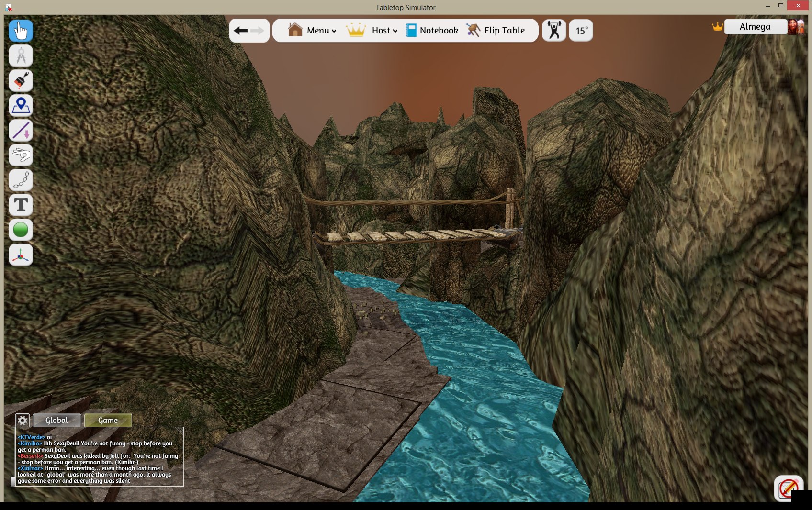Screen dimensions: 812x510
Task: Select the map pin zone tool
Action: (21, 105)
